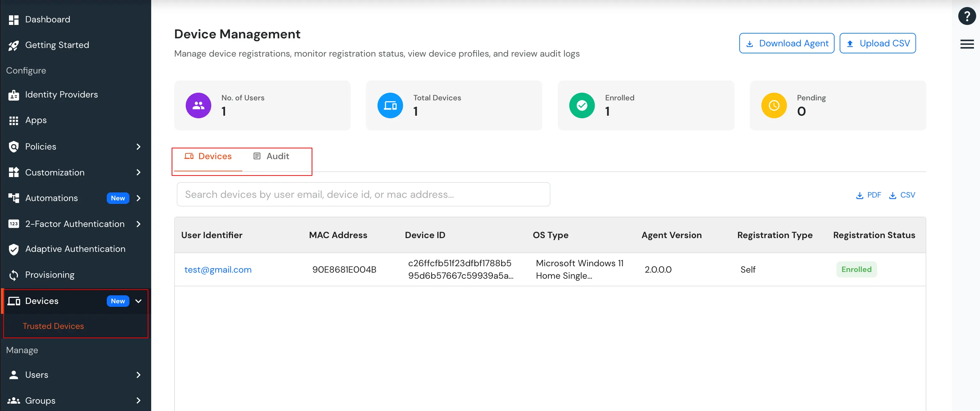This screenshot has height=411, width=980.
Task: Open the Dashboard from the sidebar
Action: pyautogui.click(x=47, y=19)
